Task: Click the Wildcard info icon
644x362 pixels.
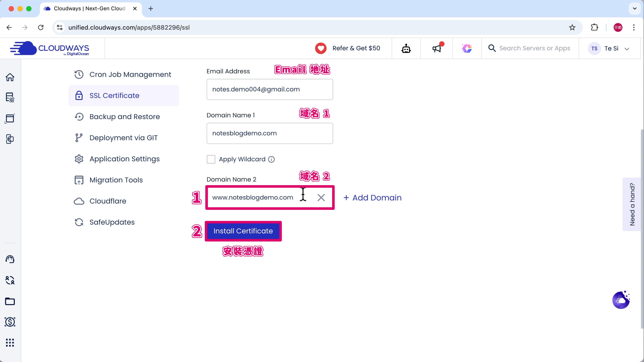Action: pos(271,159)
